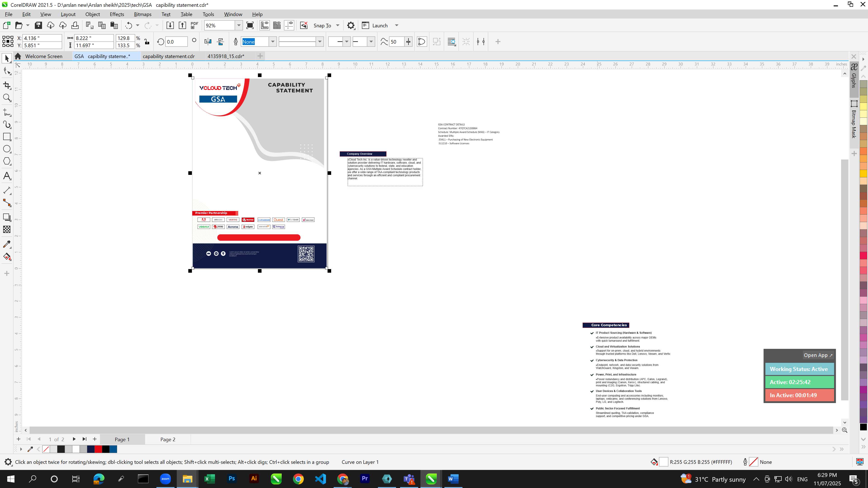
Task: Select the Artistic Media tool
Action: [7, 125]
